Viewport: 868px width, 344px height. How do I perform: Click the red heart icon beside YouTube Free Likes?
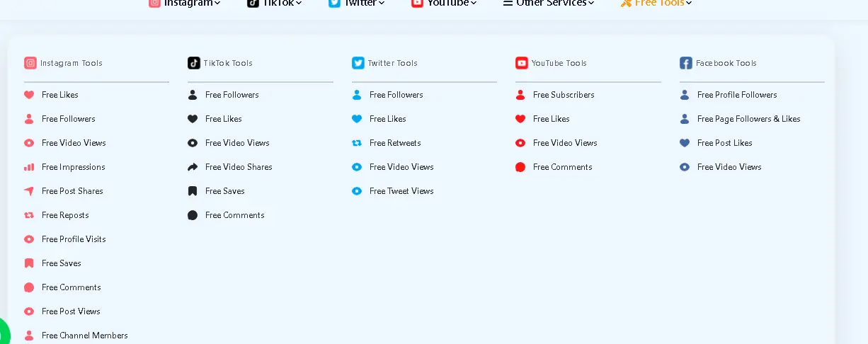520,119
